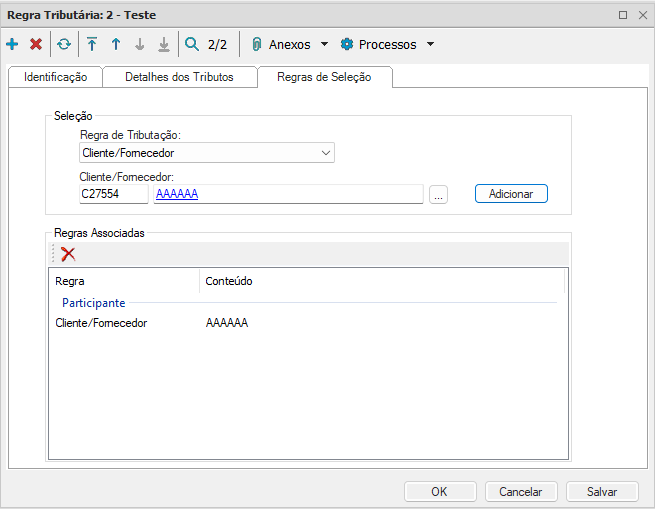Go to next record down arrow

tap(140, 44)
